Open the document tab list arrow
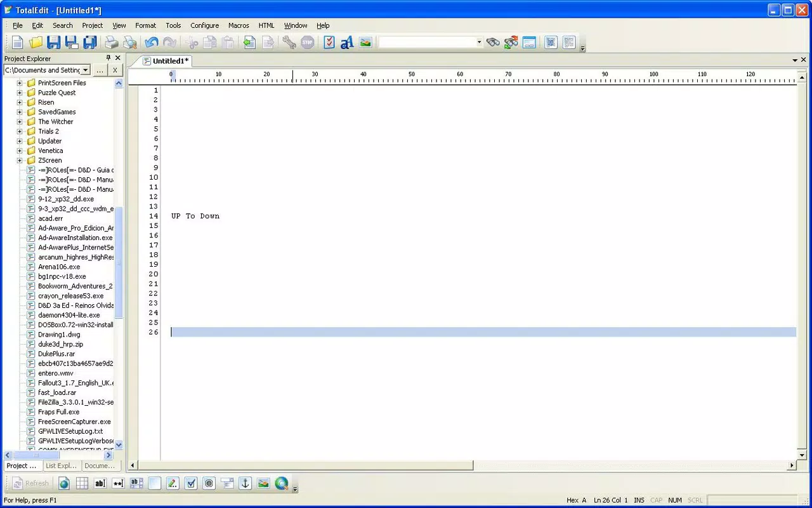Screen dimensions: 812x508 (x=795, y=60)
